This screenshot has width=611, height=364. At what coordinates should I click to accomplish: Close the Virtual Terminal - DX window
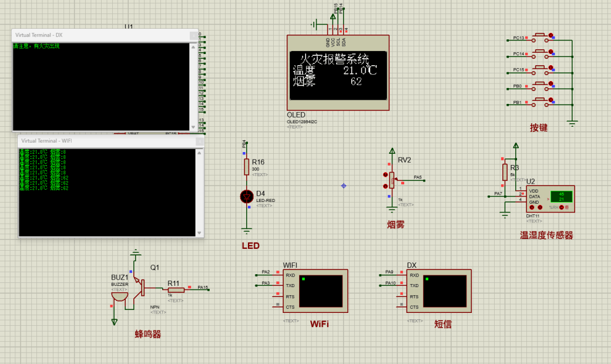point(193,35)
